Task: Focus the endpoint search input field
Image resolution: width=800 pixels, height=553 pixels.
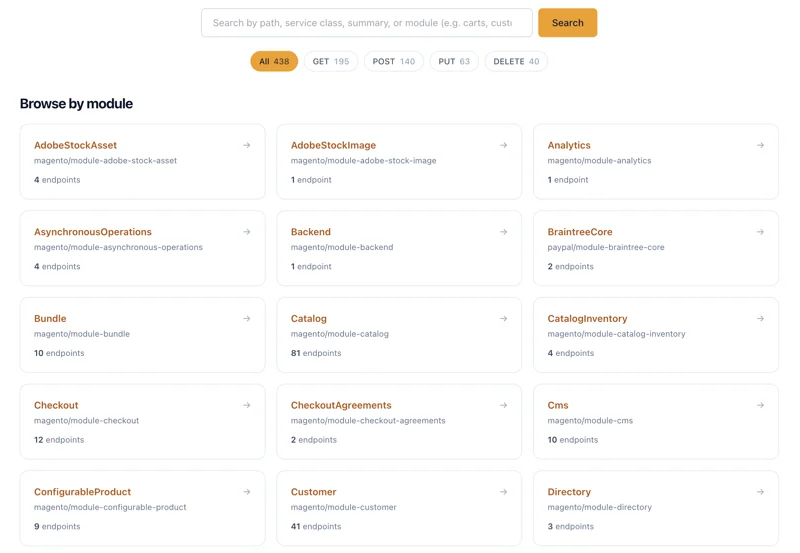Action: pyautogui.click(x=367, y=22)
